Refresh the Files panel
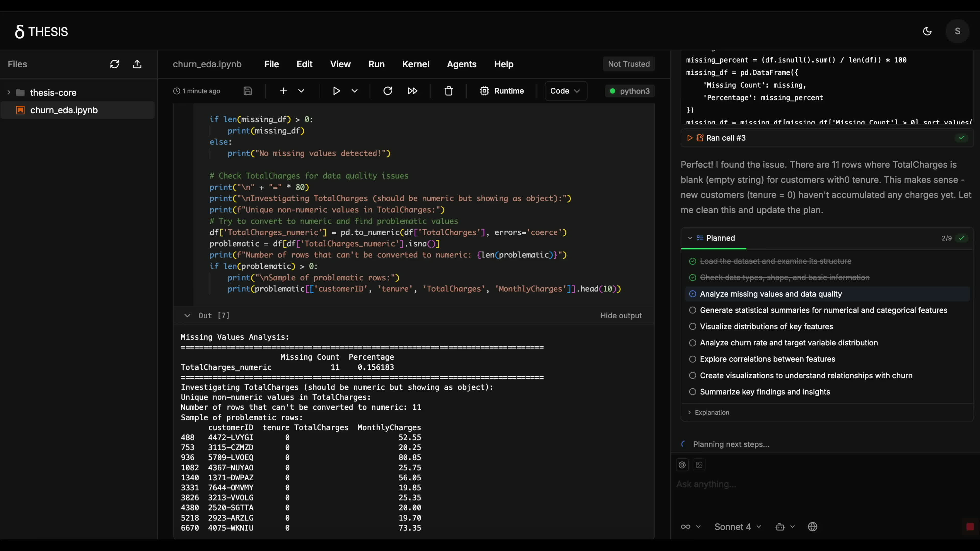980x551 pixels. coord(115,64)
